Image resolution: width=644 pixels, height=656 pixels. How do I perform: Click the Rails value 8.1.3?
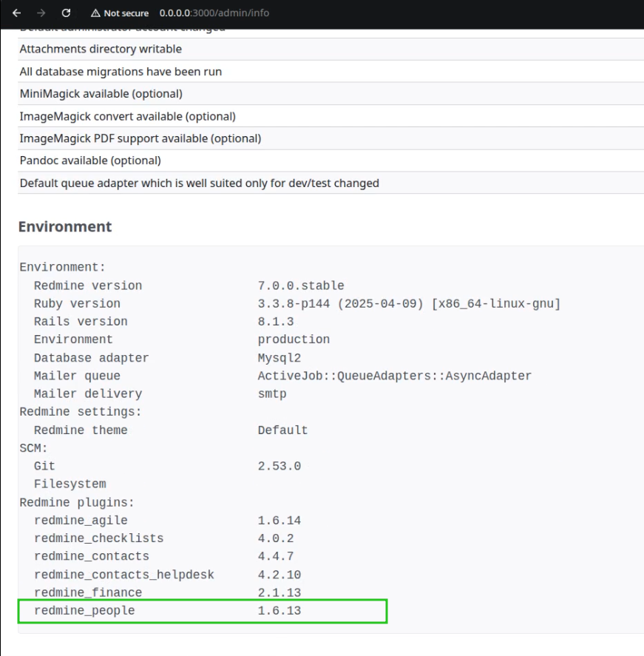pyautogui.click(x=276, y=322)
